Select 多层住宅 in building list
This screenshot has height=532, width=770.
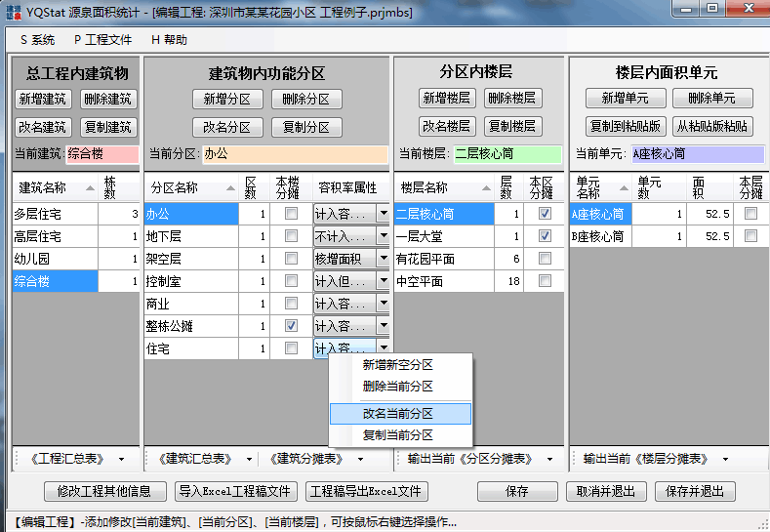56,214
